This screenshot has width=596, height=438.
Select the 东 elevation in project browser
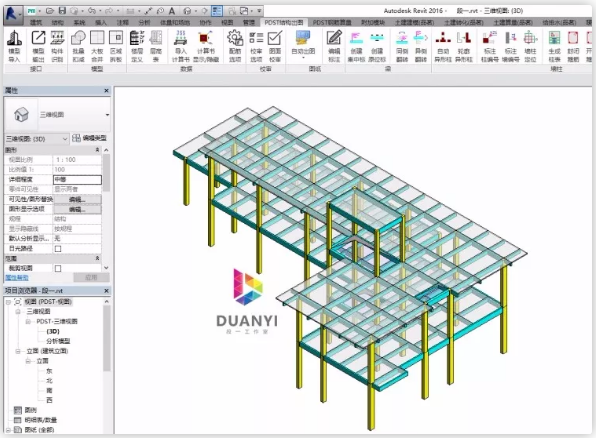[x=49, y=371]
